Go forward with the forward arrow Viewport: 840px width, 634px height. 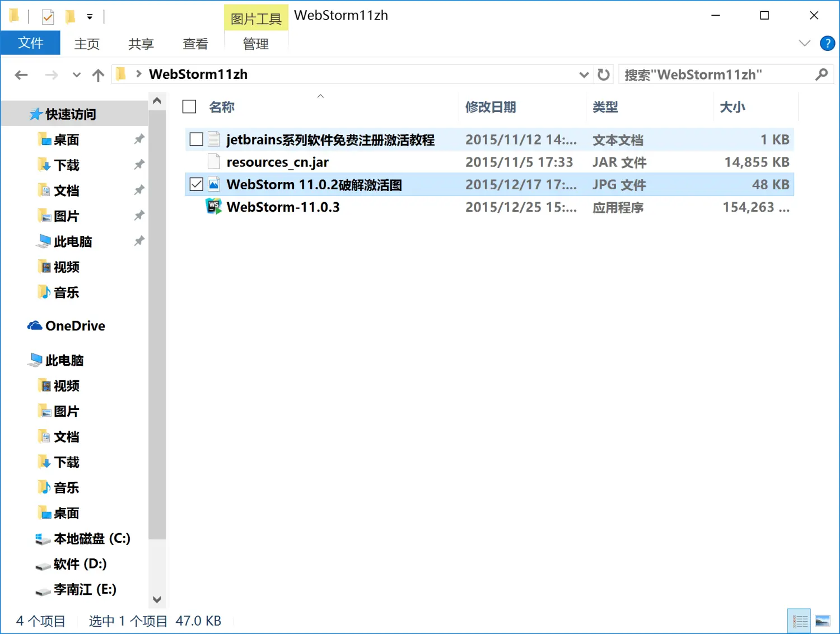[52, 74]
